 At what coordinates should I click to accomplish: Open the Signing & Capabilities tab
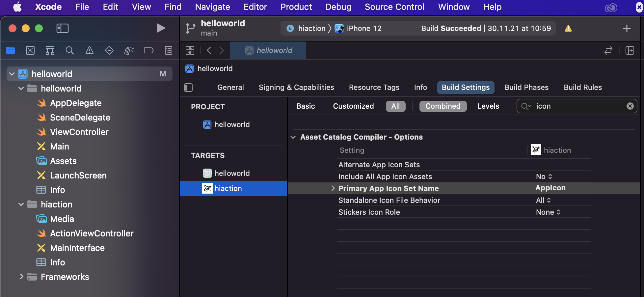click(x=296, y=87)
